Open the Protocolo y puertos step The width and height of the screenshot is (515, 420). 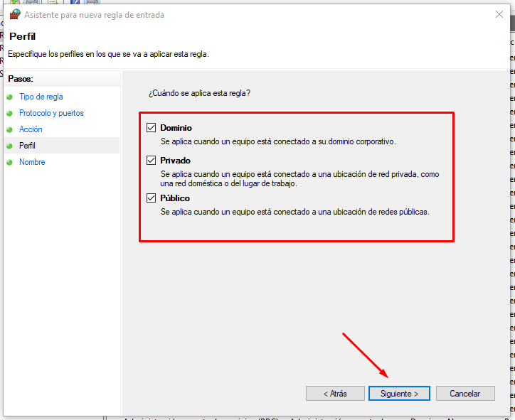pos(51,113)
